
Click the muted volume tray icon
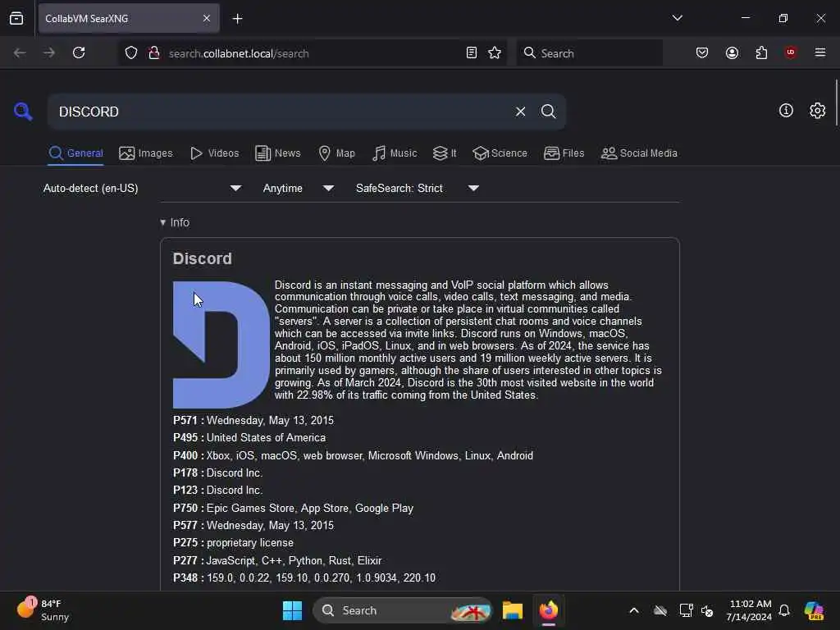(707, 610)
